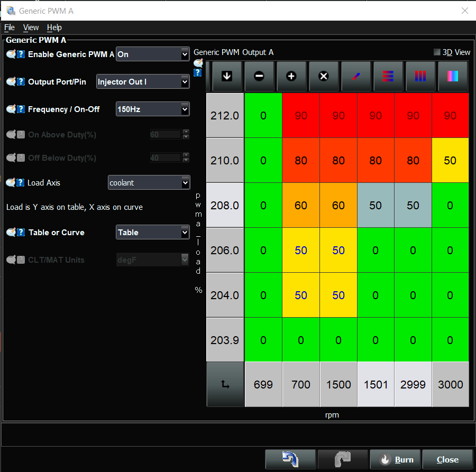Click pencil icon beside Table or Curve
The image size is (476, 472).
[x=11, y=233]
